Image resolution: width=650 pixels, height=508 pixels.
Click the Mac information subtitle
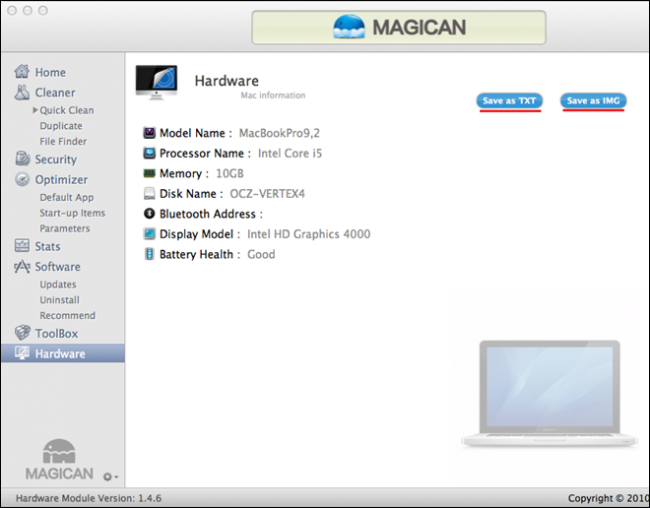tap(273, 95)
